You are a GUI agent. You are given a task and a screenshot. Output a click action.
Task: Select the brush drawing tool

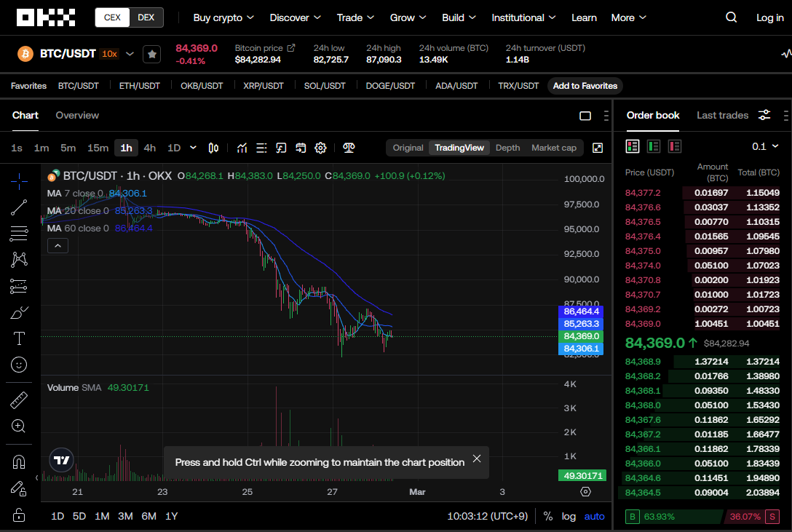[x=19, y=312]
